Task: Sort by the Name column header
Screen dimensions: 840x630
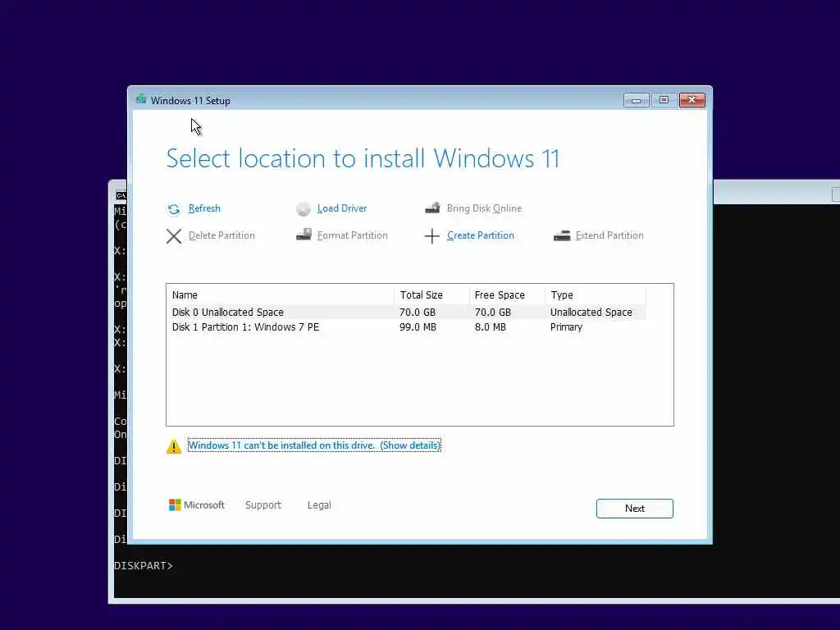Action: (x=281, y=295)
